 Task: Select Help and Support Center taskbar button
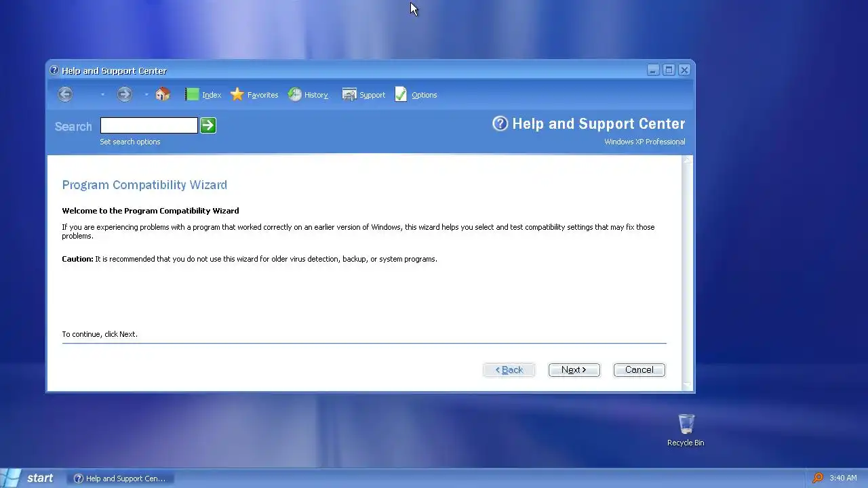point(120,479)
